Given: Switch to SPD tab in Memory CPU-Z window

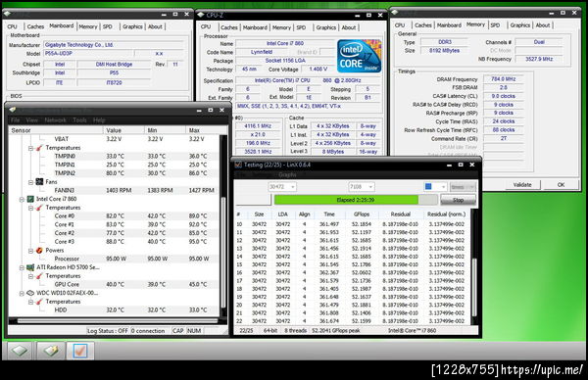Looking at the screenshot, I should 495,25.
